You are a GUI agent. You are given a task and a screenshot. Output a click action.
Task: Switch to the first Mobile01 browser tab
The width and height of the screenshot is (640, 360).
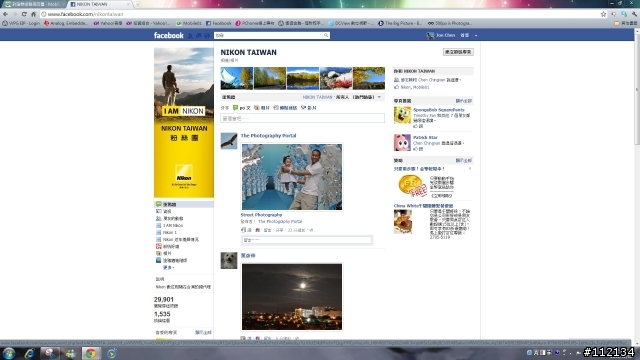point(33,4)
